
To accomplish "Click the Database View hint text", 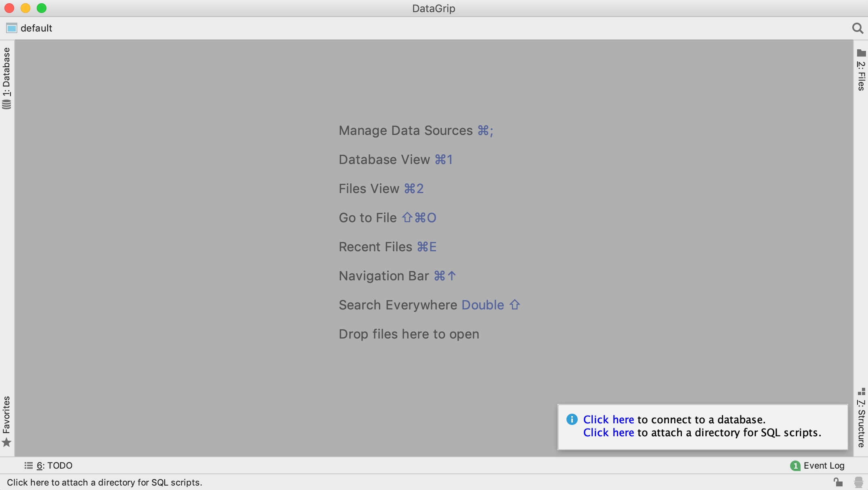I will (x=384, y=160).
